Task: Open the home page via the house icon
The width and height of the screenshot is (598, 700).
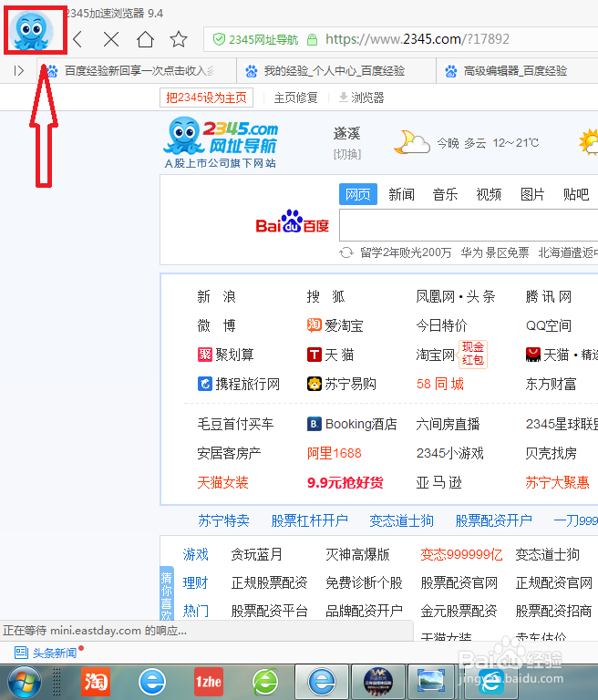Action: [145, 39]
